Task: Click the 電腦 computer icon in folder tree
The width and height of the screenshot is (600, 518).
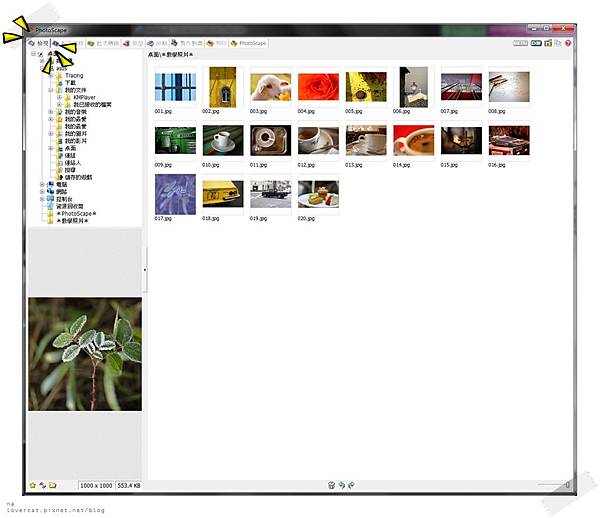Action: (51, 184)
